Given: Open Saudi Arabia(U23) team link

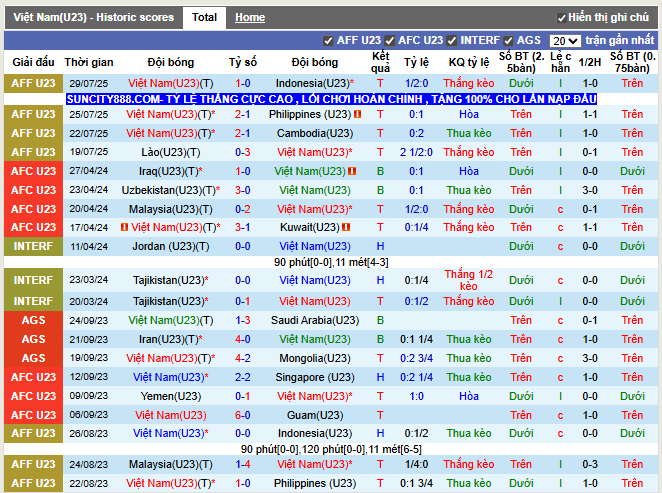Looking at the screenshot, I should coord(315,320).
